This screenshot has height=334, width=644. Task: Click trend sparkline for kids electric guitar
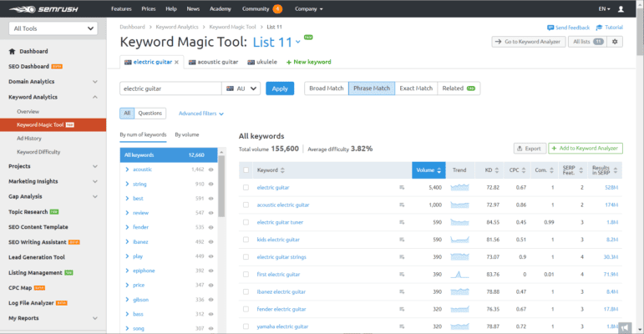click(459, 239)
